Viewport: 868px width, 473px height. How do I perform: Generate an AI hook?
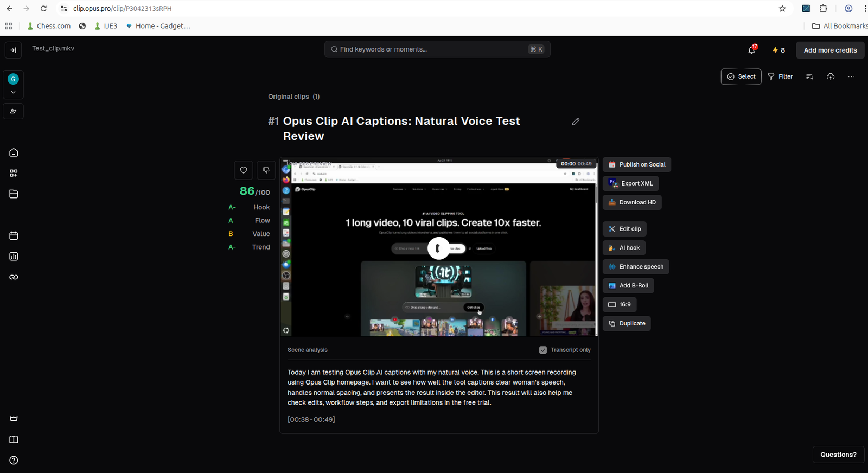pyautogui.click(x=624, y=248)
